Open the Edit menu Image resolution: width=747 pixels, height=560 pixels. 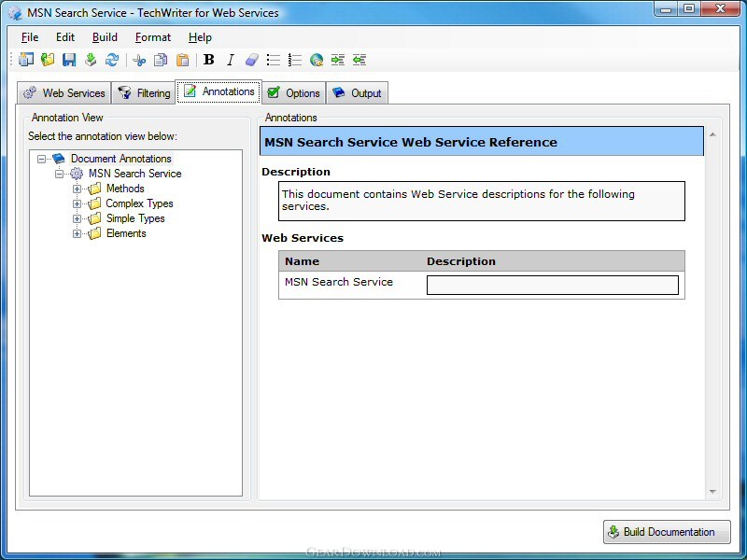pos(65,37)
